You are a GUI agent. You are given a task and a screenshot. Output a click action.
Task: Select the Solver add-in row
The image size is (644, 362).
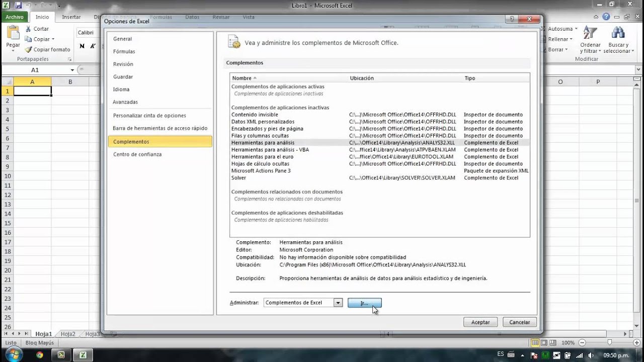[380, 178]
